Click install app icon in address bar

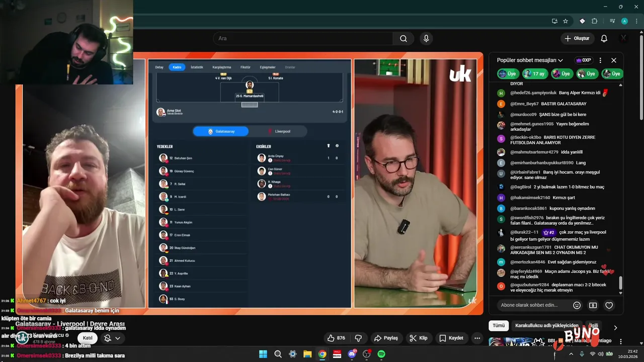(x=554, y=21)
